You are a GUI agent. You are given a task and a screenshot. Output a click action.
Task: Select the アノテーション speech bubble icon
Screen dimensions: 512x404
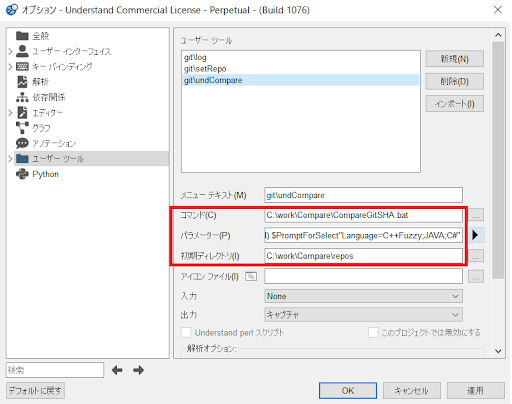coord(22,143)
